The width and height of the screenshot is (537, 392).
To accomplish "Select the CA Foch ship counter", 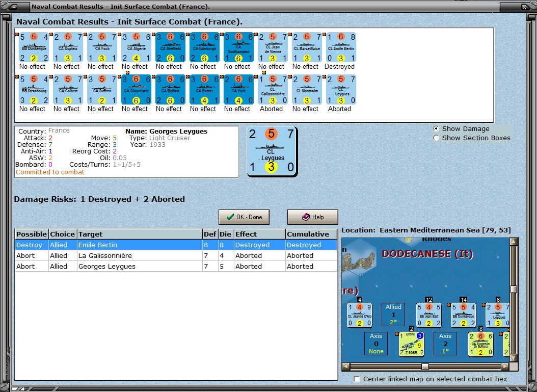I will pos(102,47).
